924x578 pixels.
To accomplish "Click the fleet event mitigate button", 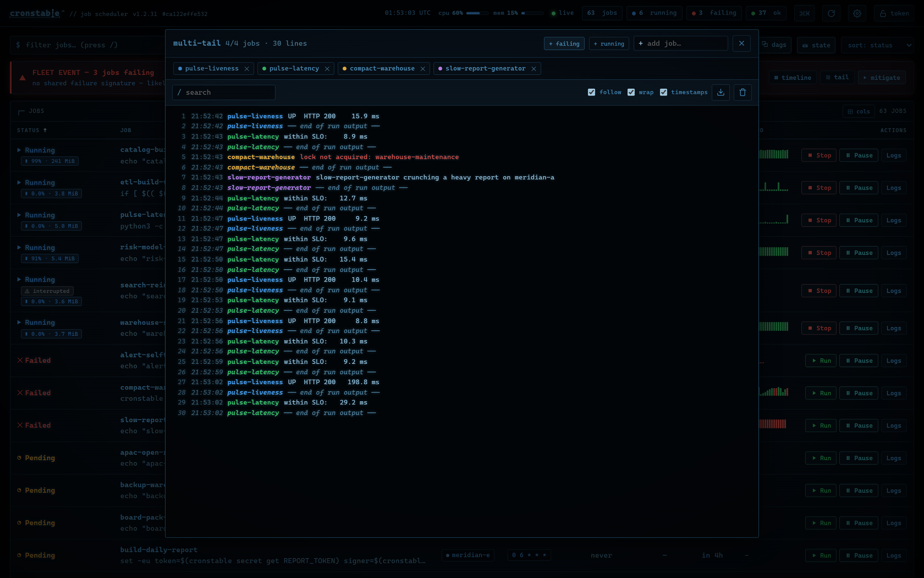I will coord(881,78).
